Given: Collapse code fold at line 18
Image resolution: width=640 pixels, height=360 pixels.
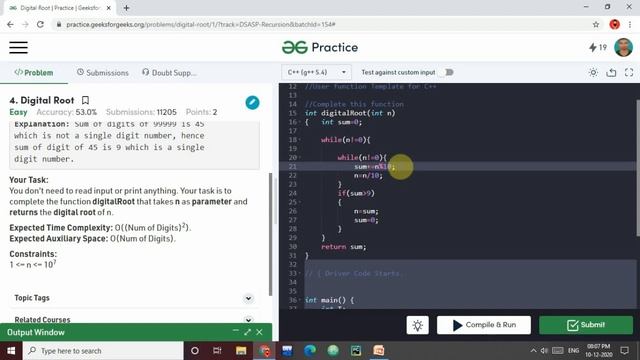Looking at the screenshot, I should [300, 140].
